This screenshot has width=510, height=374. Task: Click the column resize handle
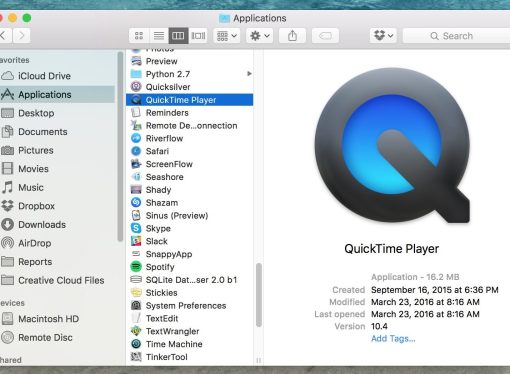point(258,360)
